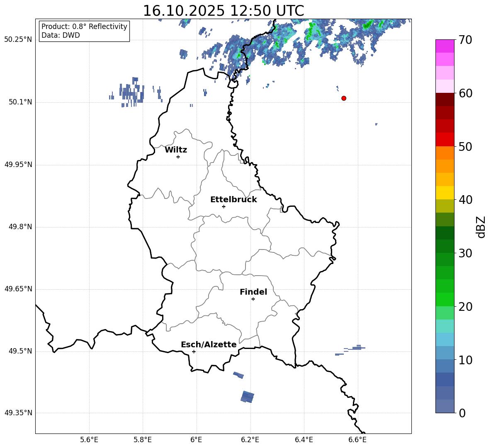Click the map title showing 16.10.2025 12:50 UTC

pyautogui.click(x=223, y=11)
